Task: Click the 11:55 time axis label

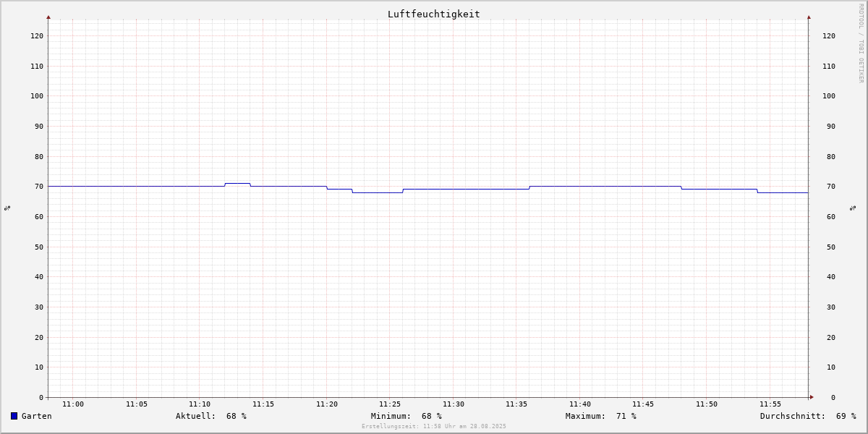Action: tap(770, 404)
